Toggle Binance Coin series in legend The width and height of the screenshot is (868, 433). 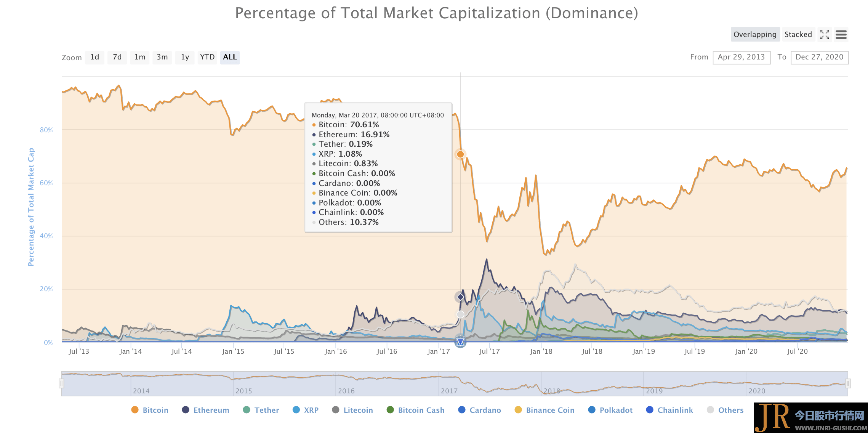[544, 410]
